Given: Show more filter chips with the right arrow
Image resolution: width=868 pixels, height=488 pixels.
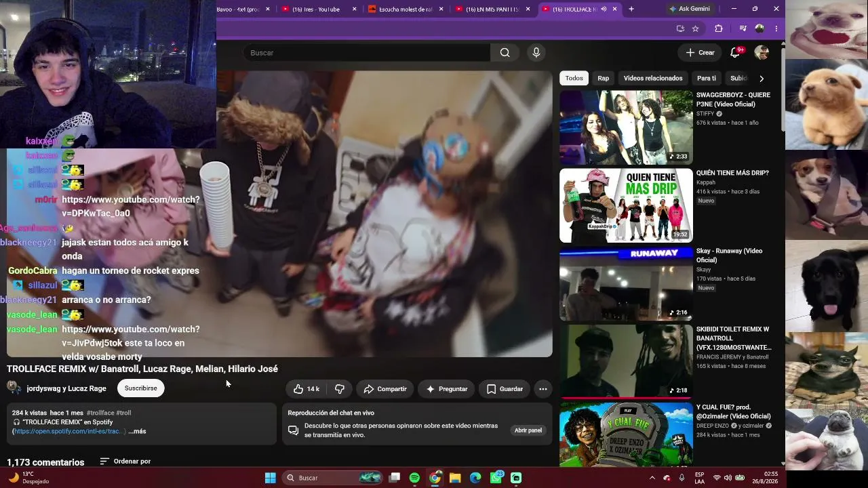Looking at the screenshot, I should [762, 79].
